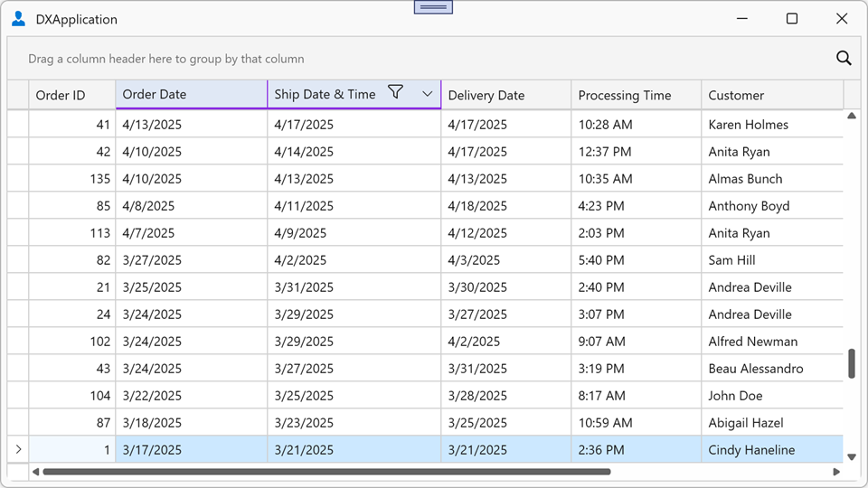Click Order Date cell 3/17/2025
Viewport: 868px width, 488px height.
[x=192, y=450]
